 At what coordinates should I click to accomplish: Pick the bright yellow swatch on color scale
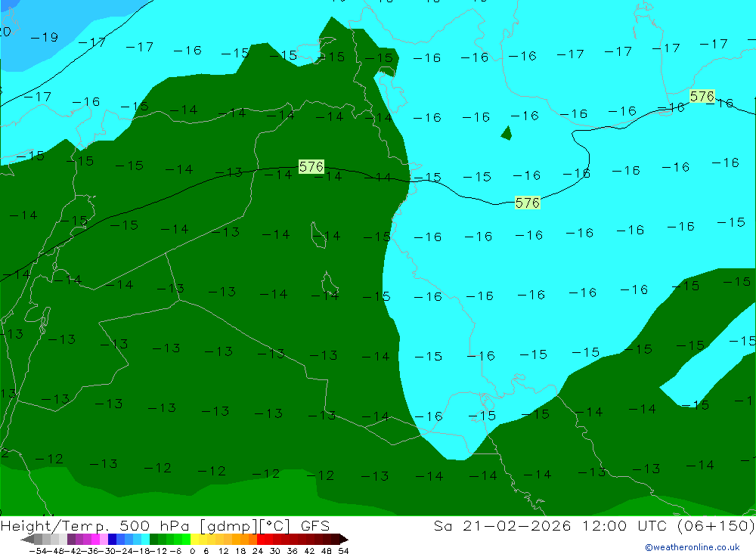(x=195, y=540)
